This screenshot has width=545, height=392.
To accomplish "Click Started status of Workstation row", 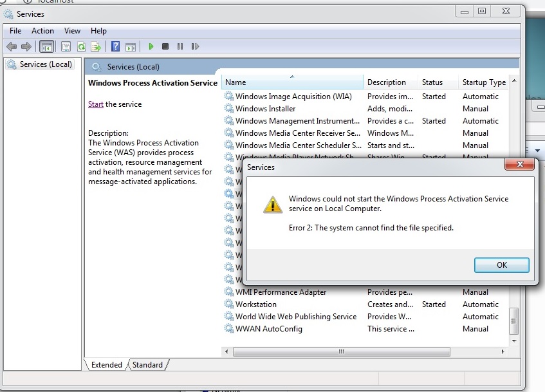I will tap(434, 304).
